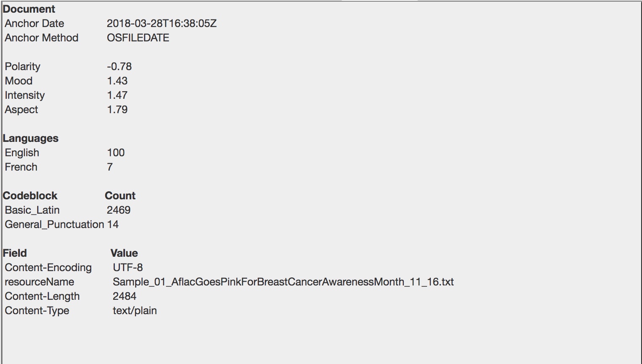This screenshot has height=364, width=642.
Task: Select the Aspect value 1.79
Action: click(x=117, y=109)
